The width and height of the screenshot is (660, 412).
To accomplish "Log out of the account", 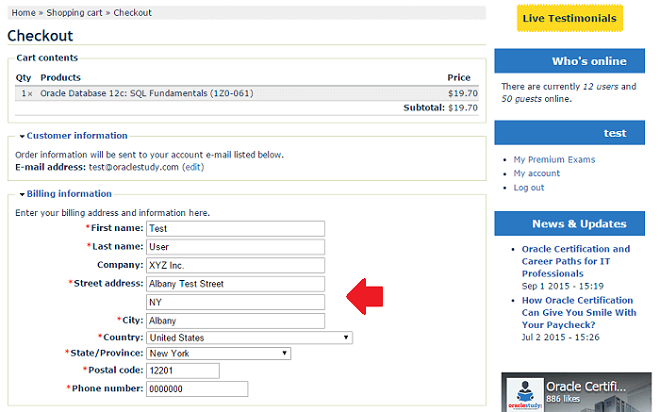I will pyautogui.click(x=529, y=188).
